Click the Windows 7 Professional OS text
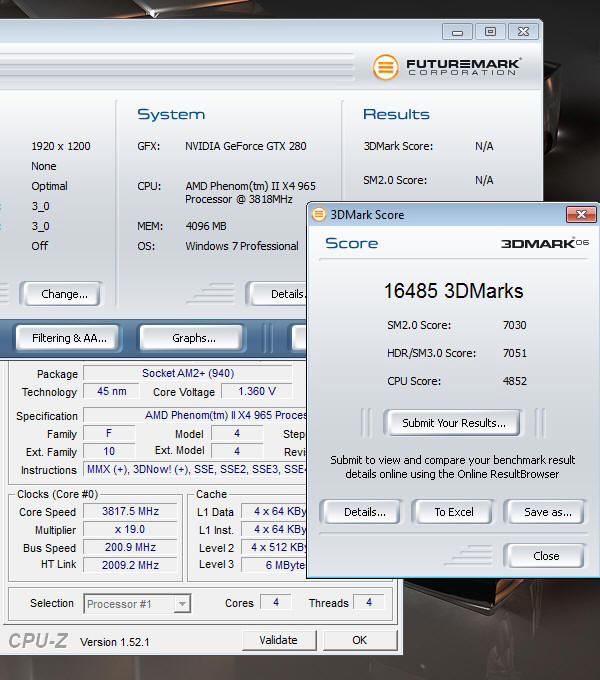The width and height of the screenshot is (600, 680). click(242, 246)
